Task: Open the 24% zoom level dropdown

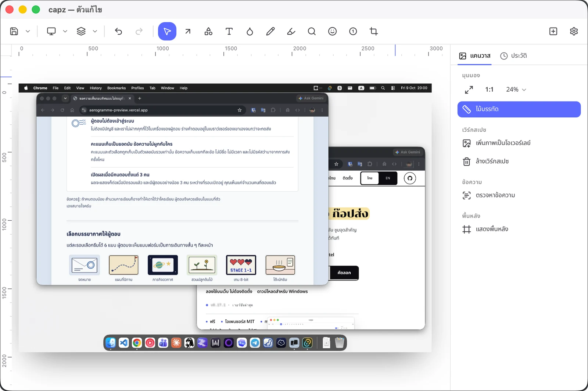Action: pyautogui.click(x=516, y=89)
